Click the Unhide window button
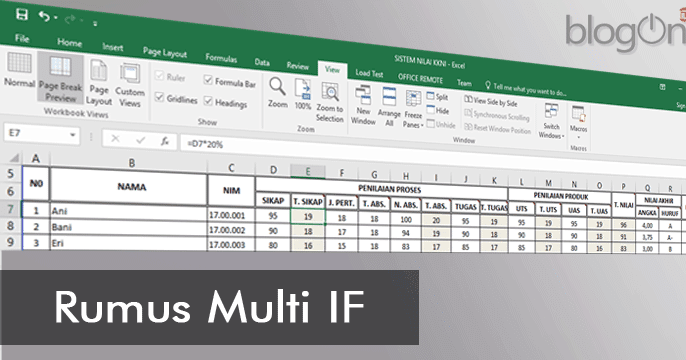 [441, 124]
